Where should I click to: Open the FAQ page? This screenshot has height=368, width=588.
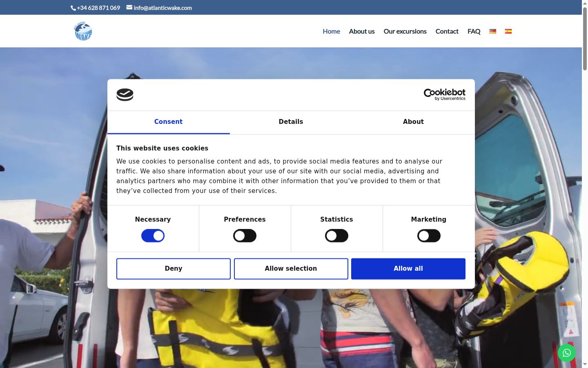[x=474, y=31]
